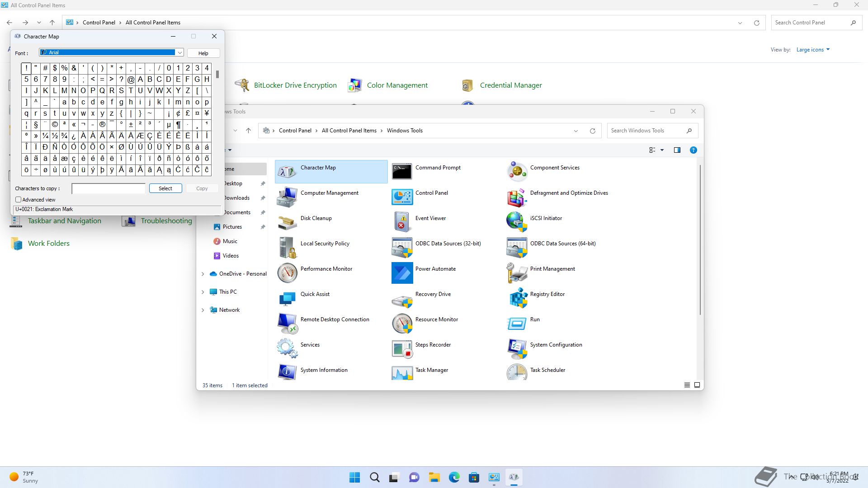This screenshot has width=868, height=488.
Task: Open the Command Prompt icon
Action: [x=402, y=172]
